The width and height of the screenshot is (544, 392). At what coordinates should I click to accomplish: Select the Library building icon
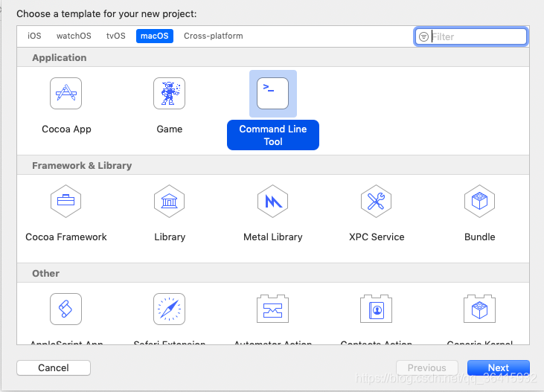pos(170,201)
